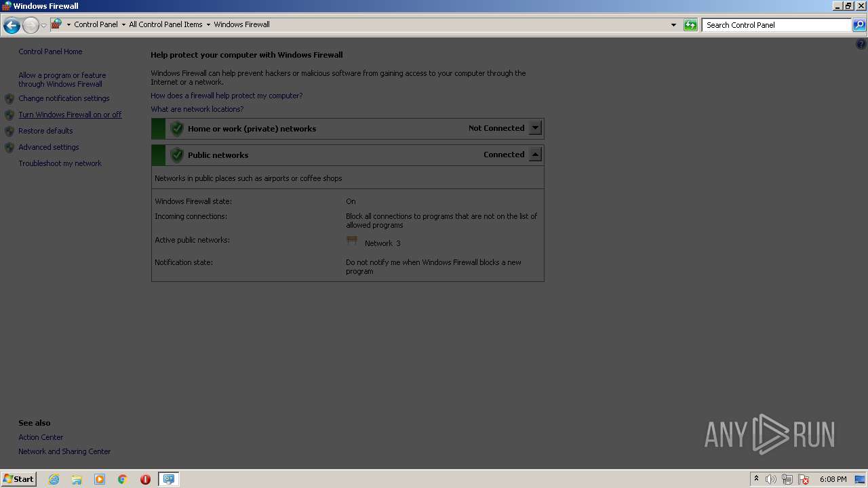868x488 pixels.
Task: Click green shield of Home or work networks
Action: (177, 129)
